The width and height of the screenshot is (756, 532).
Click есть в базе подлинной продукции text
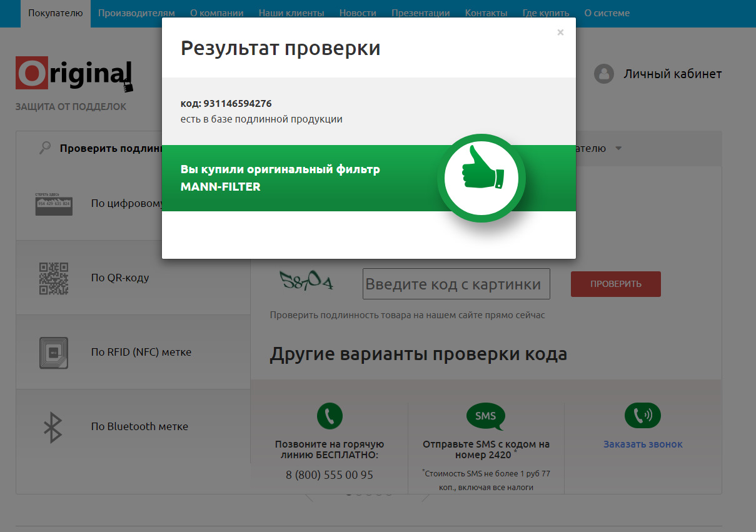[x=261, y=119]
